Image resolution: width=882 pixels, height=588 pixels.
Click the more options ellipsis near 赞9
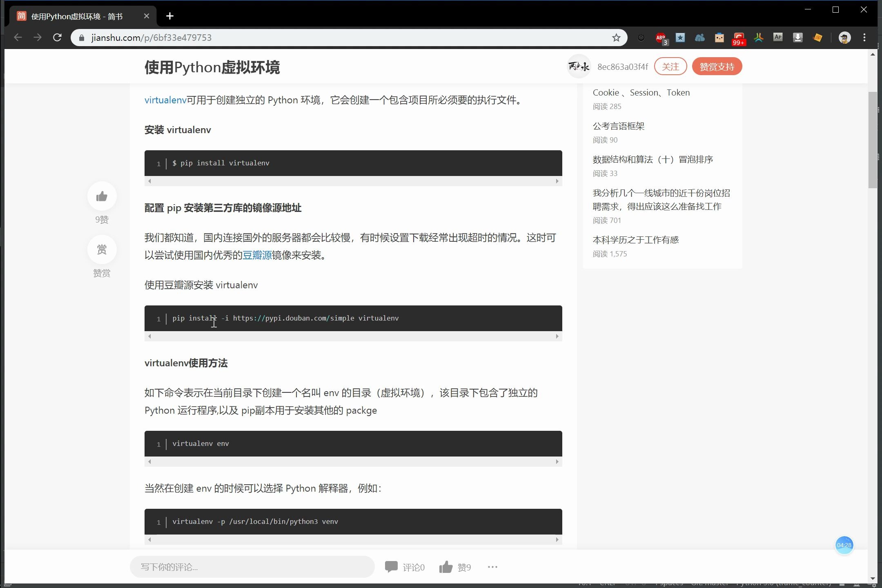click(492, 566)
